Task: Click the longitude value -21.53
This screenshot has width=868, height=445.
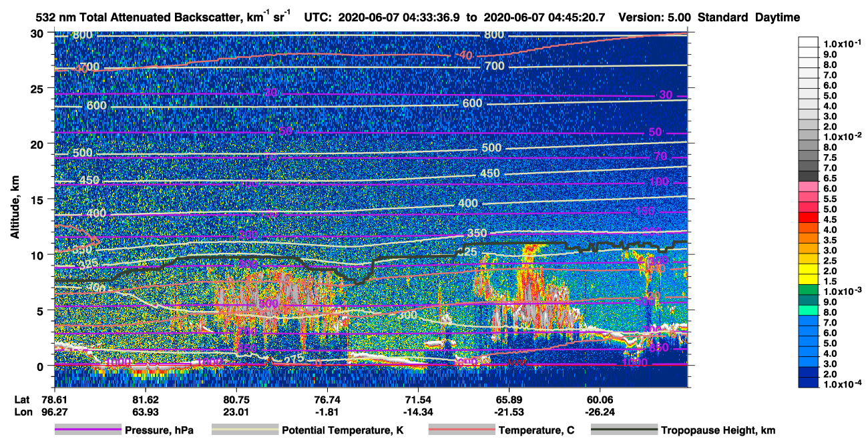Action: click(509, 412)
